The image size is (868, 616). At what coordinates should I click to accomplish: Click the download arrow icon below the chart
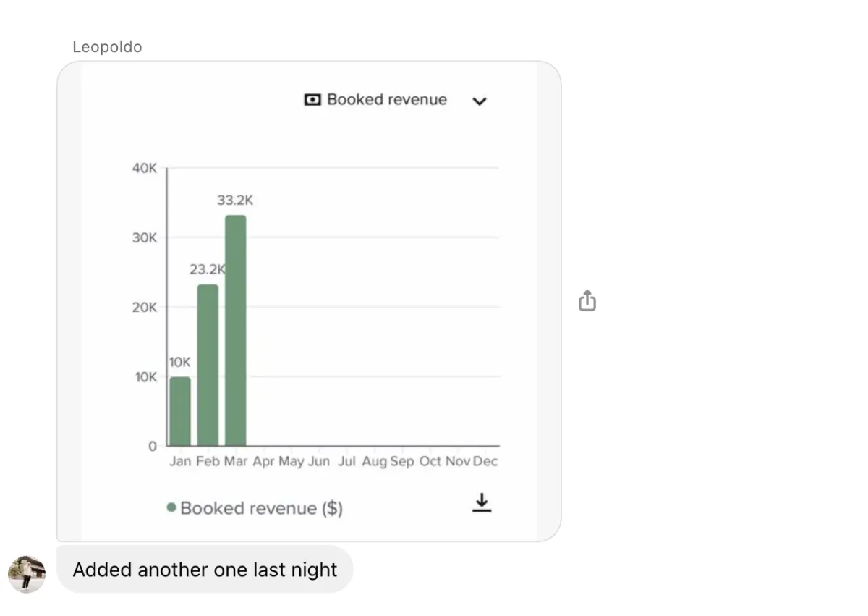(482, 503)
